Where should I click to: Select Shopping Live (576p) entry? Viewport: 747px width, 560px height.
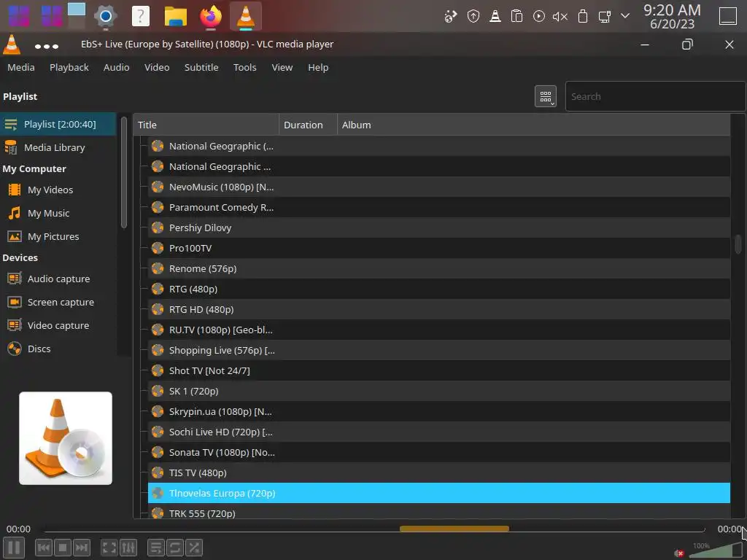click(438, 351)
